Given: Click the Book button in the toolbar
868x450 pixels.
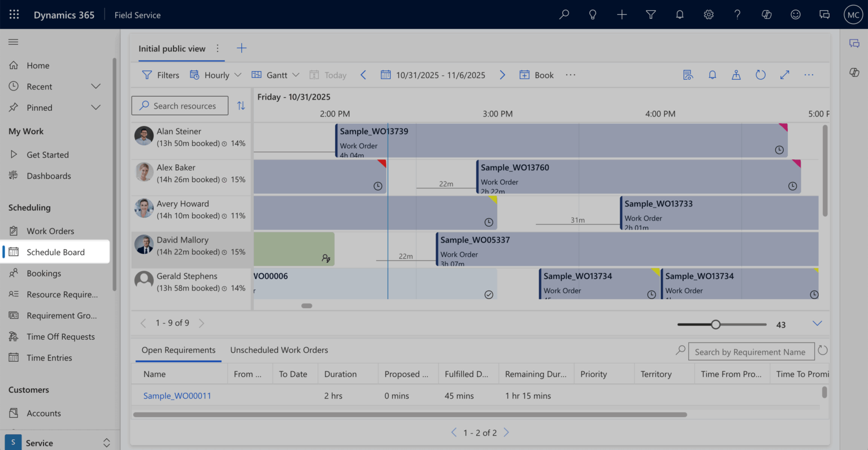Looking at the screenshot, I should coord(536,74).
